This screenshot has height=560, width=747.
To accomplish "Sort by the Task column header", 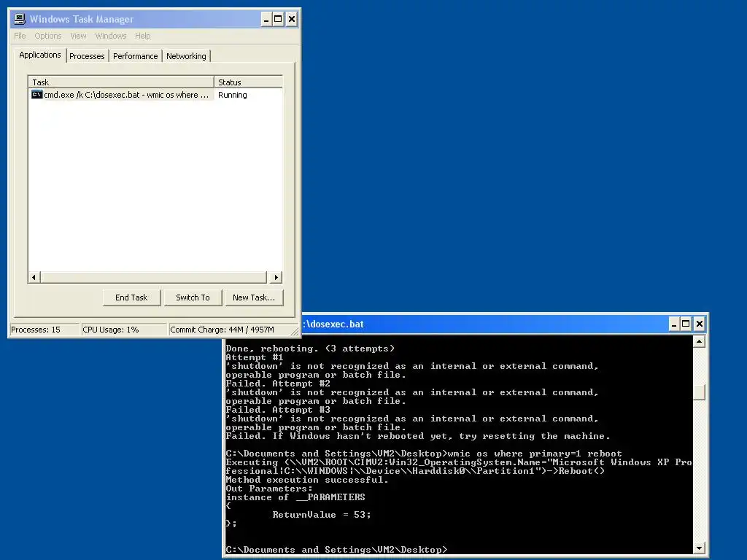I will [x=121, y=82].
